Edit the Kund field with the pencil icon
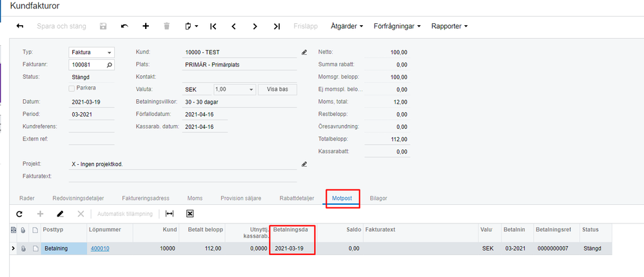Screen dimensions: 644x277 [x=304, y=52]
